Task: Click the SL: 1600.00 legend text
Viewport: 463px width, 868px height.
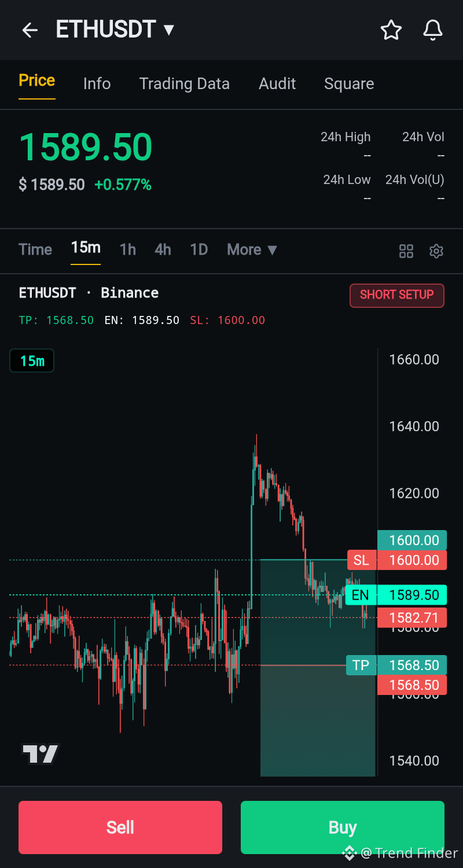Action: (227, 320)
